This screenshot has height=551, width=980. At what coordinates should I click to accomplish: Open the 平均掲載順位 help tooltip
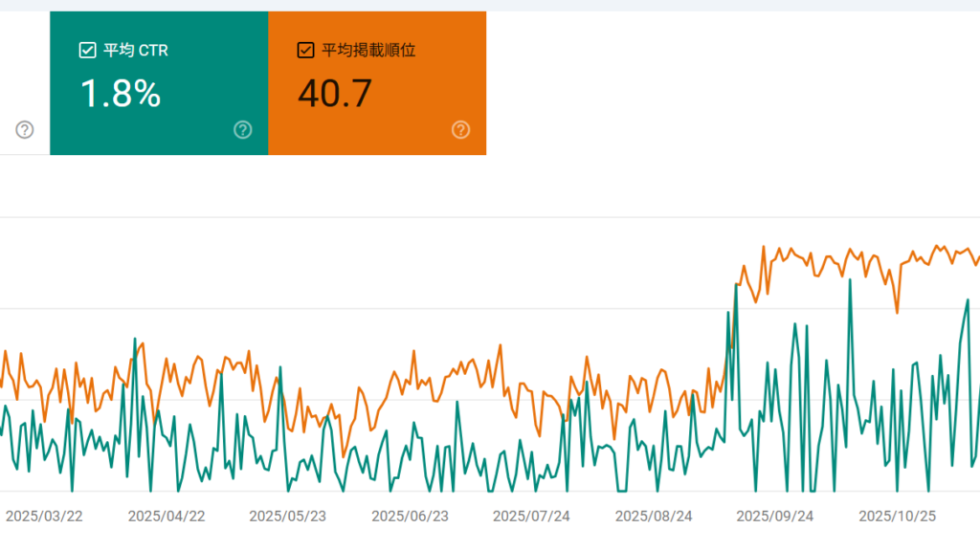460,130
